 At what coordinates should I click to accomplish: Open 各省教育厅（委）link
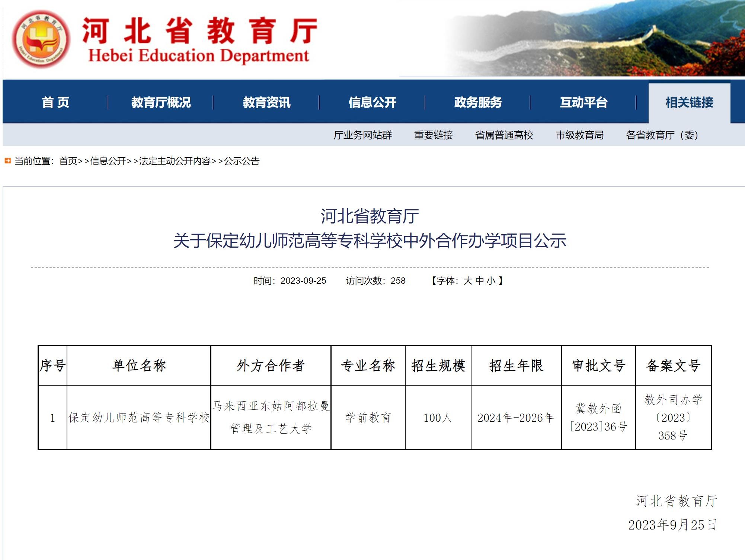(662, 135)
